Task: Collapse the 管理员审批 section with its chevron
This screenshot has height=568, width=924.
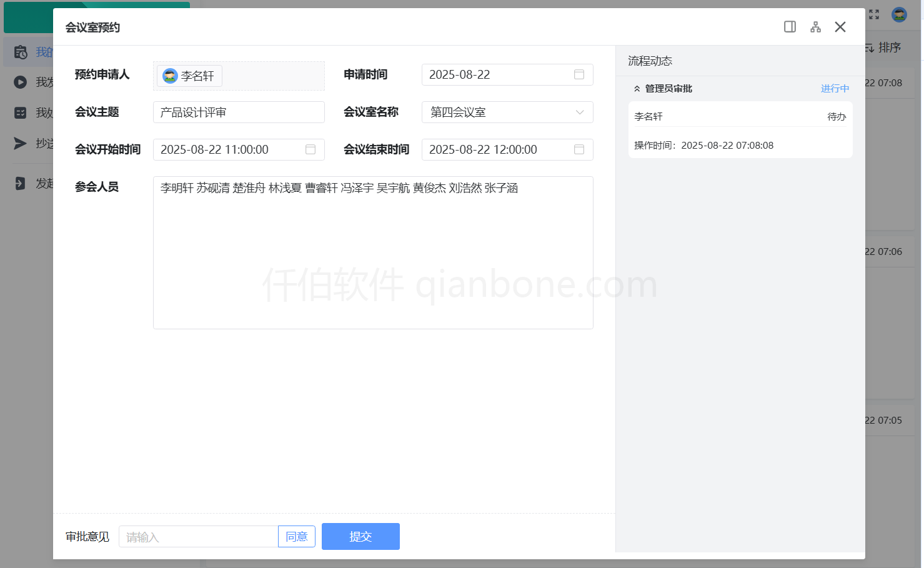Action: point(637,88)
